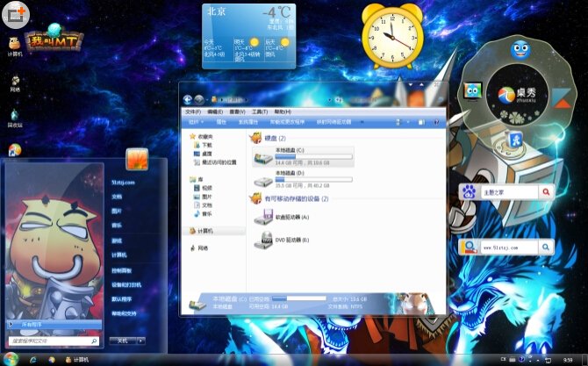The image size is (588, 366).
Task: Click the Explorer forward arrow button
Action: pyautogui.click(x=199, y=100)
